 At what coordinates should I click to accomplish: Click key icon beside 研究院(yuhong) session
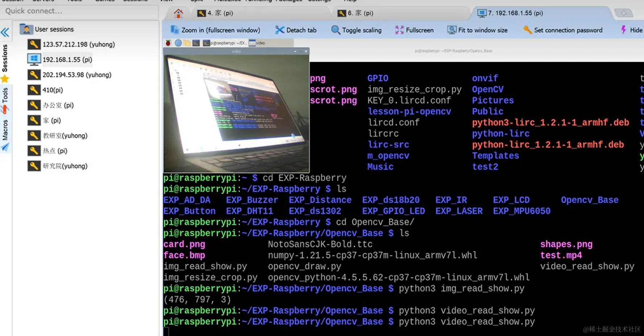pyautogui.click(x=34, y=166)
